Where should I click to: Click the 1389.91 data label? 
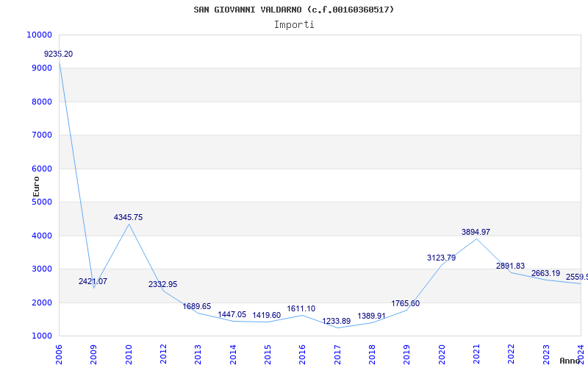pos(372,316)
